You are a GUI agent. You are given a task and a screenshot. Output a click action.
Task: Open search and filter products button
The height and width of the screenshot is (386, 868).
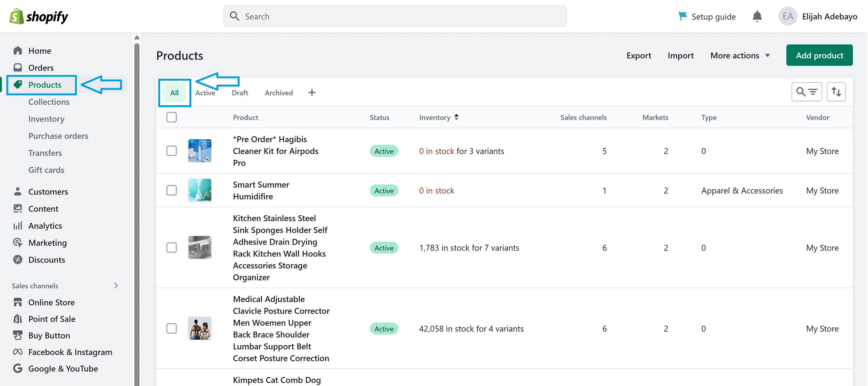pyautogui.click(x=807, y=92)
